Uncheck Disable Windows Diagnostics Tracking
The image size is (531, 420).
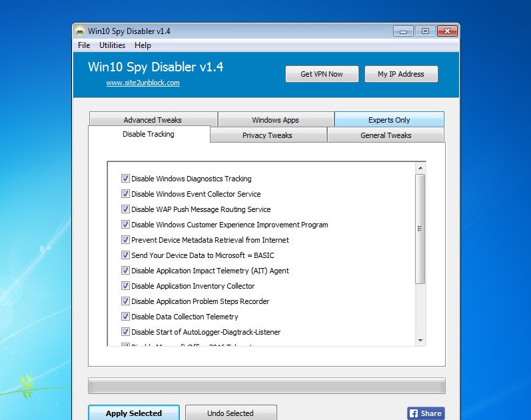click(125, 179)
